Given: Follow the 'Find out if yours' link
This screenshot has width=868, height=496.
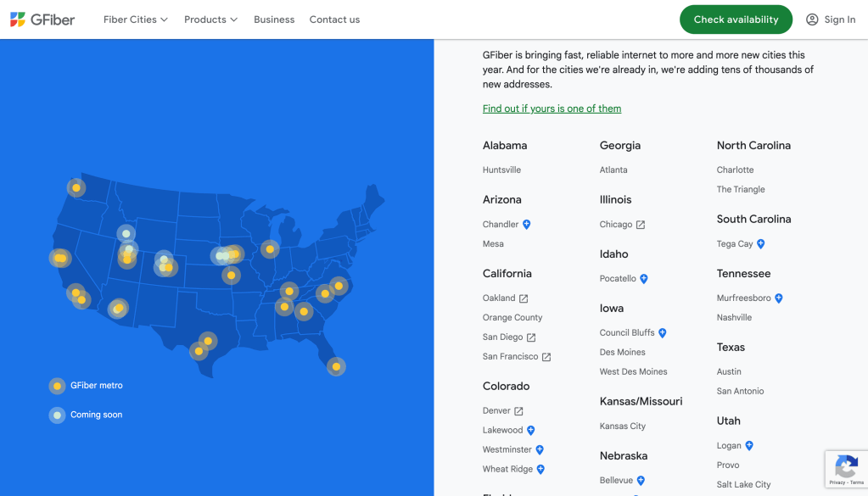Looking at the screenshot, I should tap(552, 109).
